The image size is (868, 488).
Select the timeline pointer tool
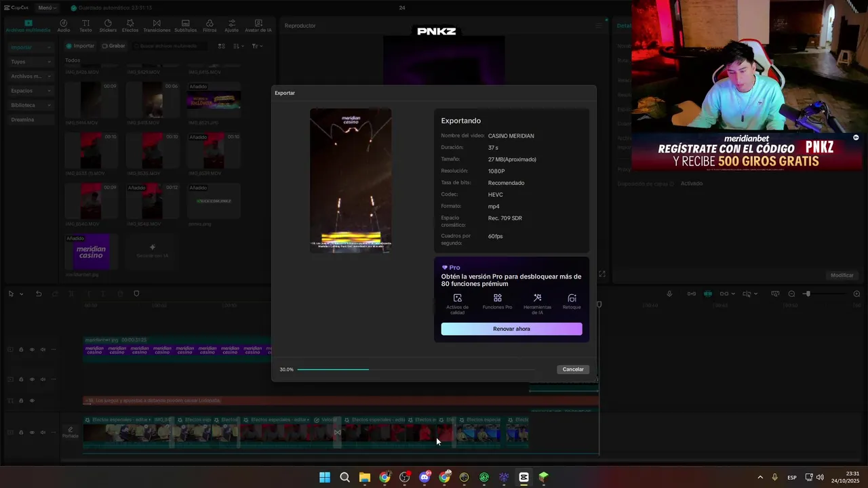[11, 294]
